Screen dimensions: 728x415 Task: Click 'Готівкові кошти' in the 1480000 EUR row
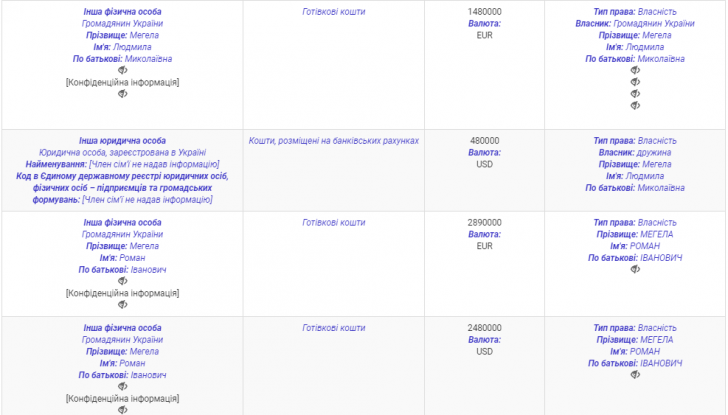point(334,11)
